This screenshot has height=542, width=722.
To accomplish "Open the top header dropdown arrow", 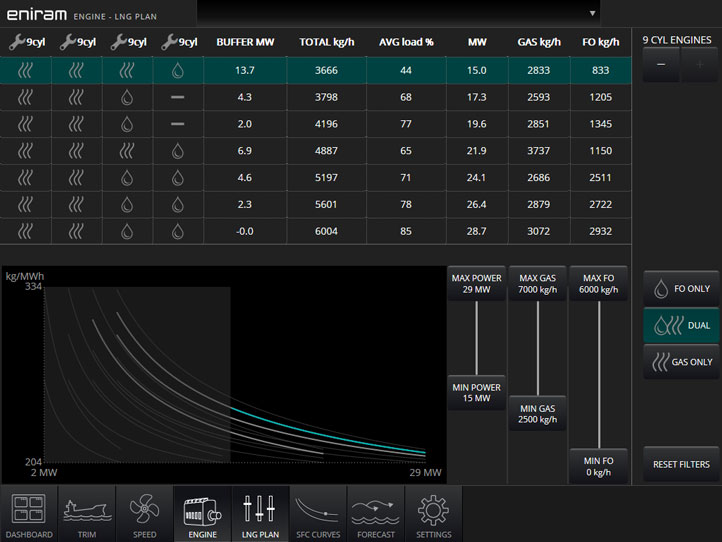I will click(593, 13).
